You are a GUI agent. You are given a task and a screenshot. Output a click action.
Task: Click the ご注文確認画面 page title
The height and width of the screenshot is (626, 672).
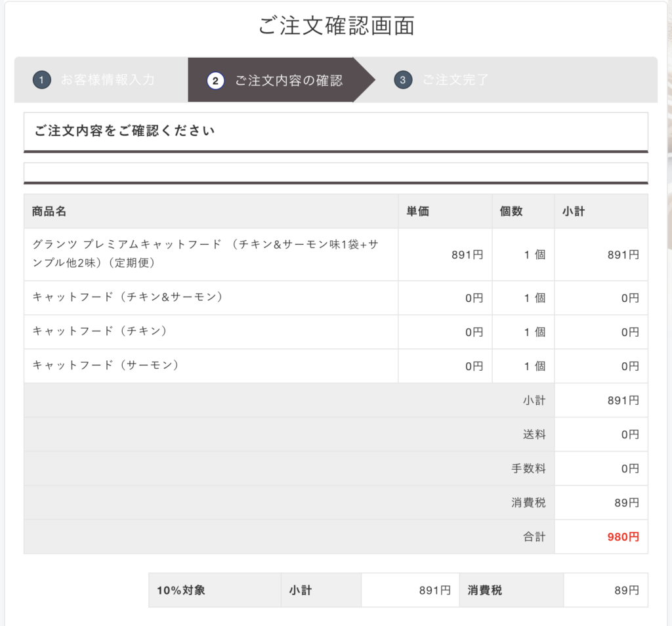click(x=336, y=26)
